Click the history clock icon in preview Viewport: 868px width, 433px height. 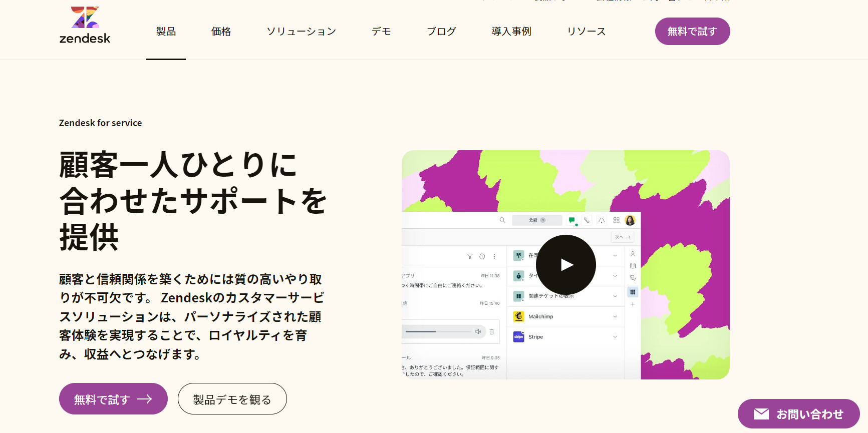pyautogui.click(x=482, y=256)
